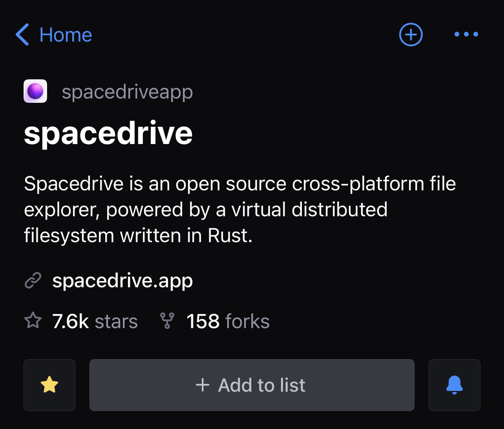Visit the spacedrive.app website link
The height and width of the screenshot is (429, 504).
(123, 281)
